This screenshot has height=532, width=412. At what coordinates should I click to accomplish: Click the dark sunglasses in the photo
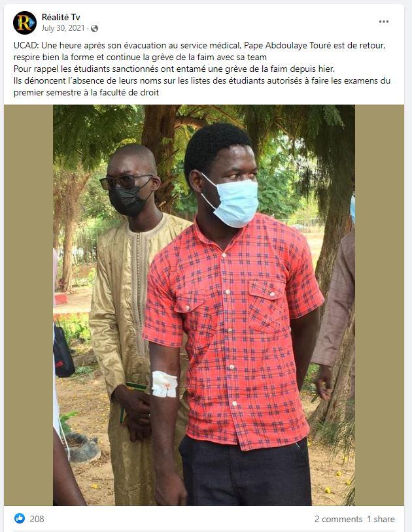(125, 182)
